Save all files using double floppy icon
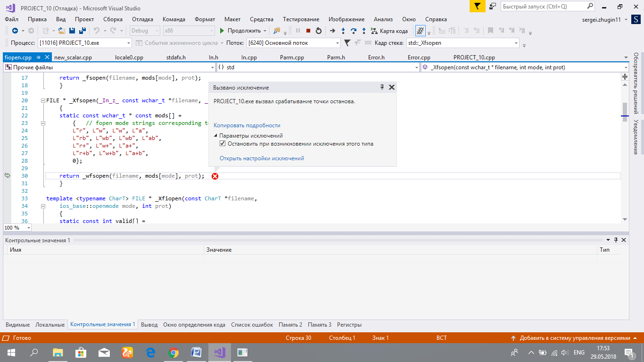Screen dimensions: 644x362 (x=82, y=31)
